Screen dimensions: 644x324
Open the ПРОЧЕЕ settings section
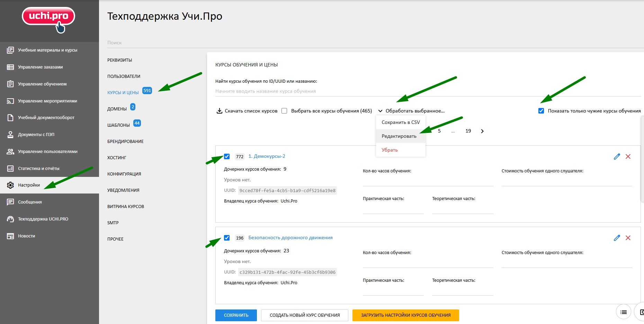[115, 239]
